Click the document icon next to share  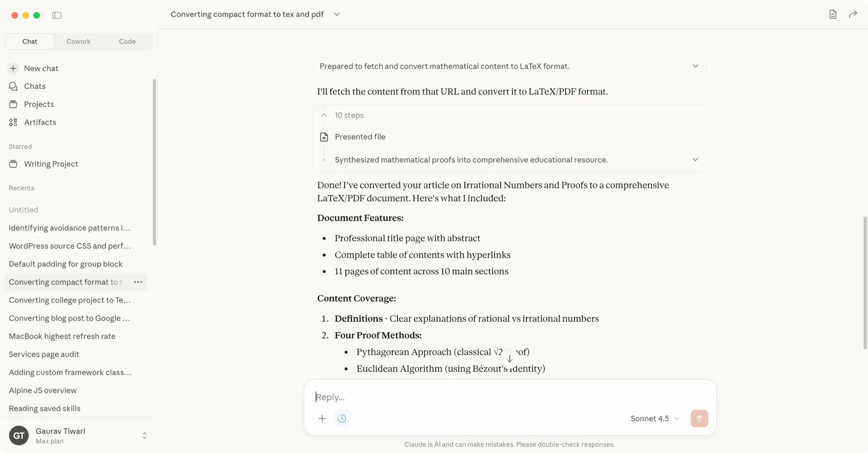click(833, 14)
